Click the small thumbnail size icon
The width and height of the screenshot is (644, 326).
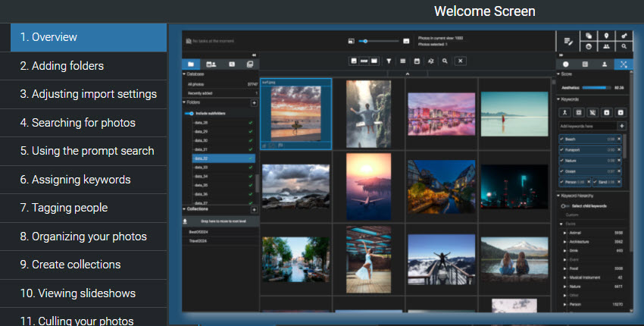click(351, 41)
